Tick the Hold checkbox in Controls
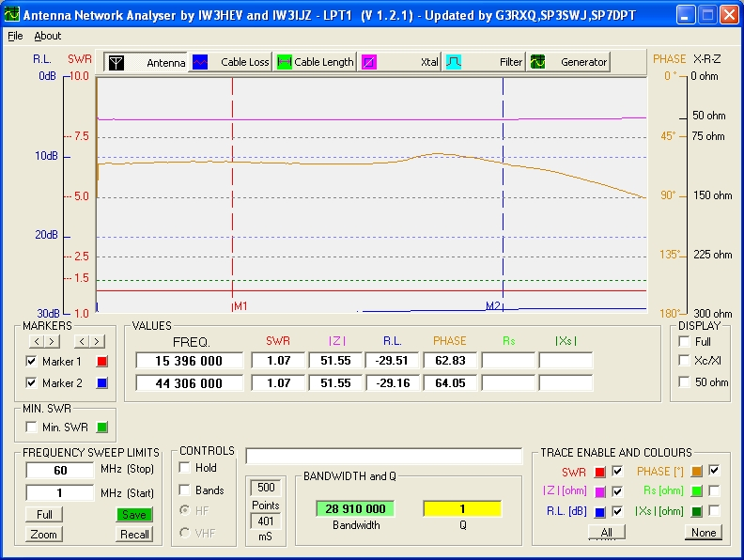Screen dimensions: 744x560 pyautogui.click(x=185, y=468)
